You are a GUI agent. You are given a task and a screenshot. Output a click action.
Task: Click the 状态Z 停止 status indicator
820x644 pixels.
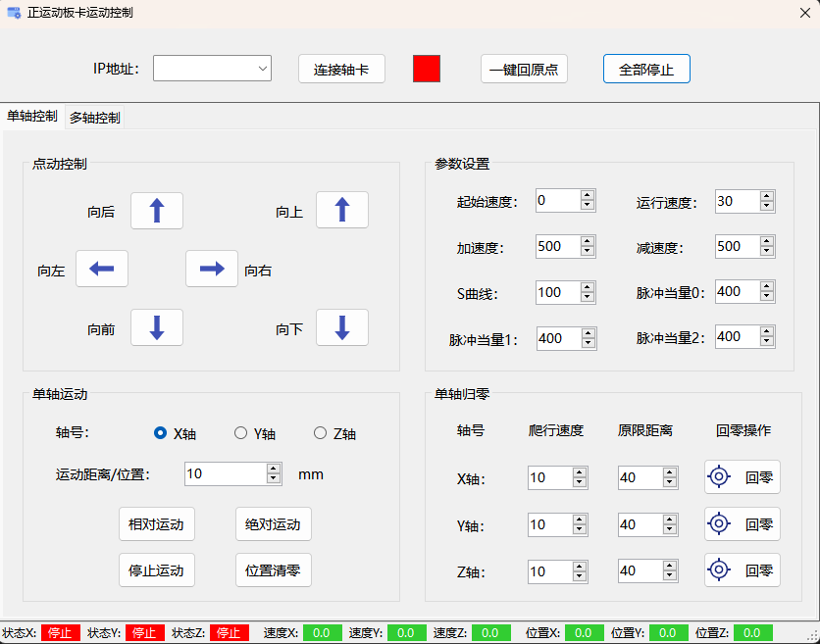click(230, 633)
